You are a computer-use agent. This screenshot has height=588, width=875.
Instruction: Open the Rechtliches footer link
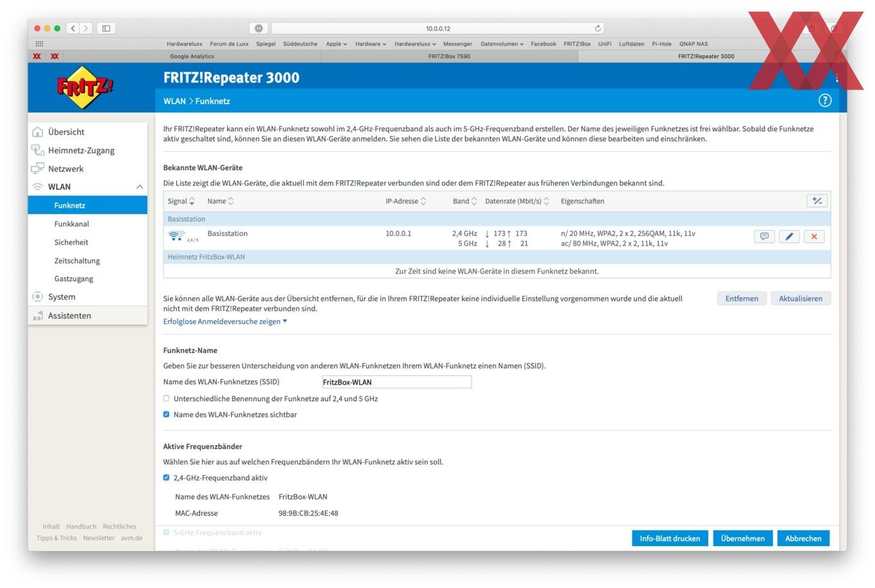click(120, 526)
